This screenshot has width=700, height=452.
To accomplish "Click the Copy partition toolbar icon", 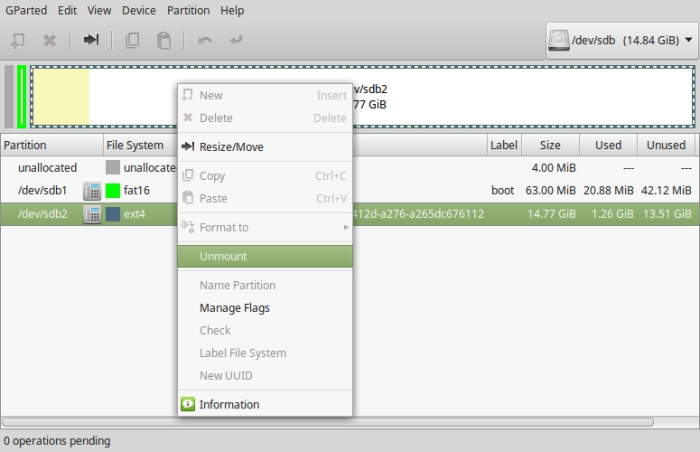I will click(132, 40).
